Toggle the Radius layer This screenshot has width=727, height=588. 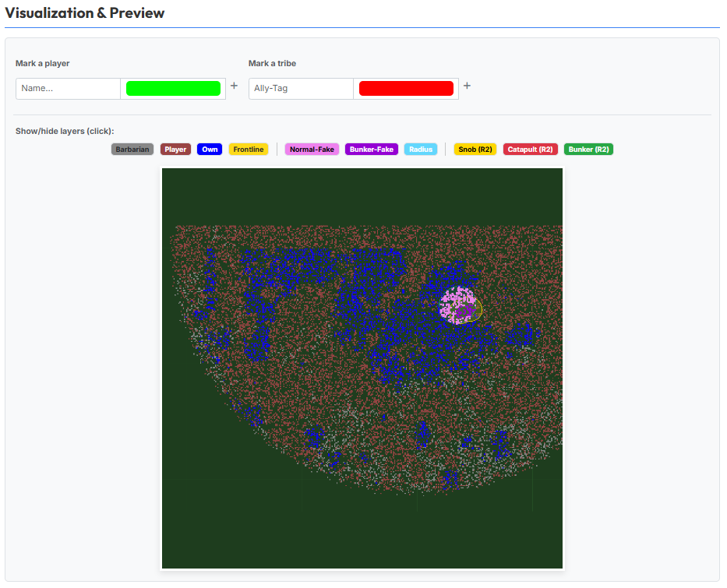point(421,150)
